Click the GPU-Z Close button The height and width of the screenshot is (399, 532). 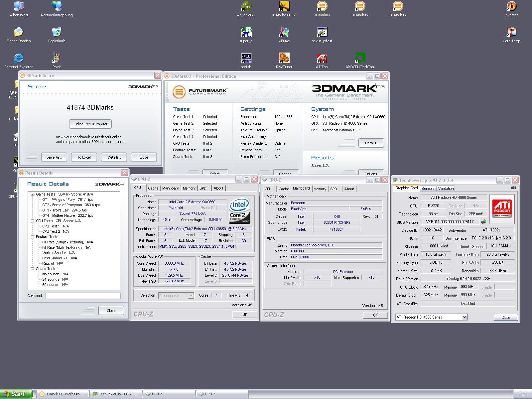point(506,318)
